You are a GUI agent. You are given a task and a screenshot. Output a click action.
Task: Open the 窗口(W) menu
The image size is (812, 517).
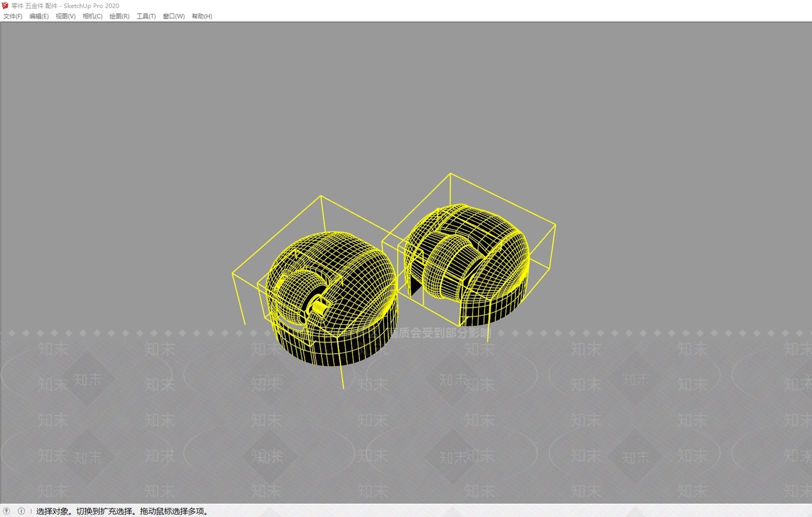point(174,16)
